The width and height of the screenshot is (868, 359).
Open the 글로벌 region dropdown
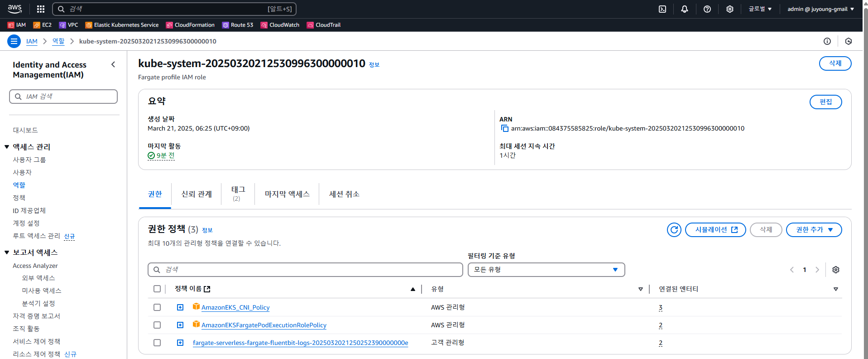[760, 9]
